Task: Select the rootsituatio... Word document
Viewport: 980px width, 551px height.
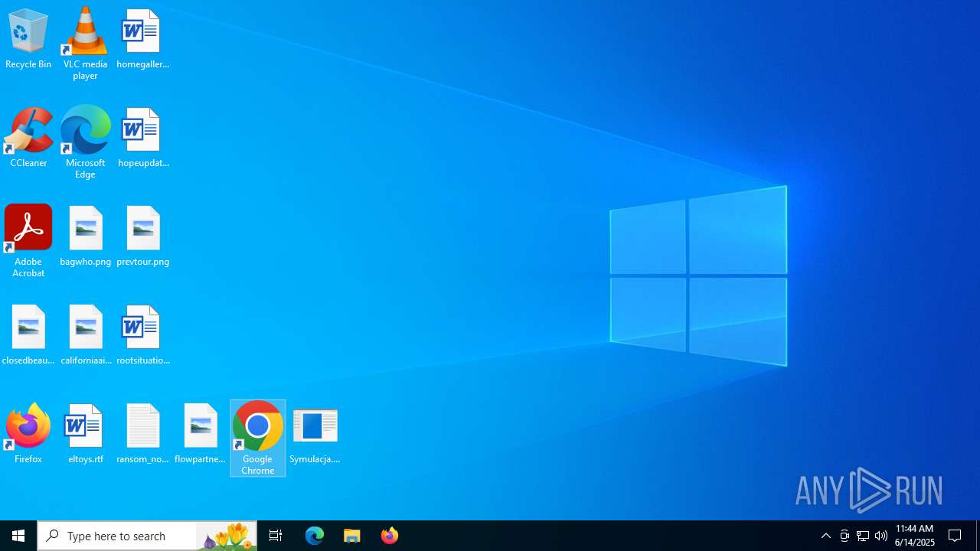Action: point(142,334)
